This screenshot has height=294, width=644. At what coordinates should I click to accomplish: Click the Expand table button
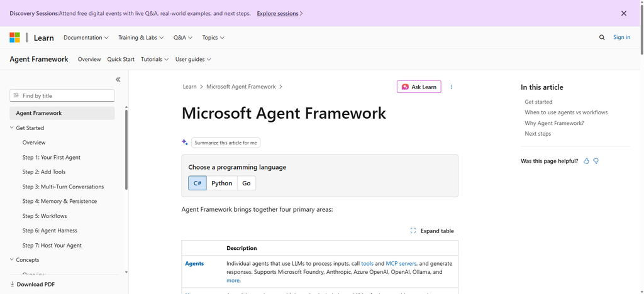coord(432,231)
